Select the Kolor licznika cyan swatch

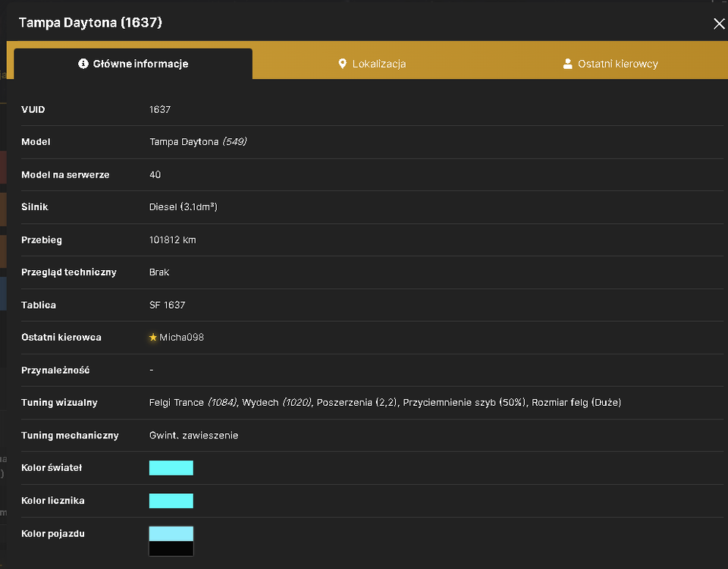(171, 501)
